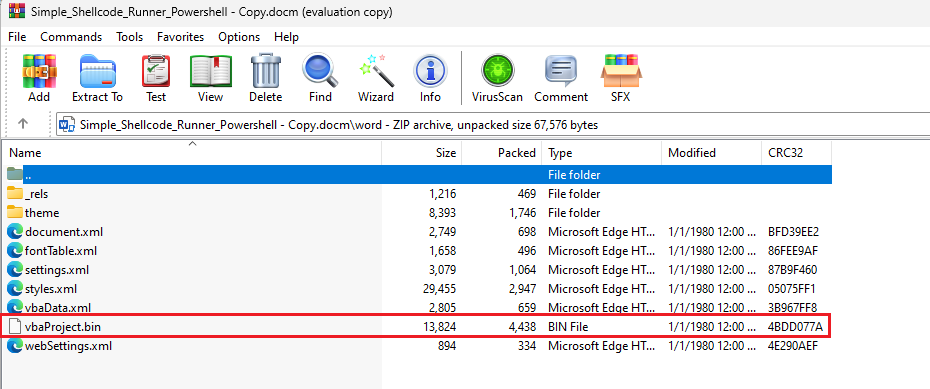This screenshot has height=389, width=930.
Task: Click the size value 29,455
Action: pos(438,289)
